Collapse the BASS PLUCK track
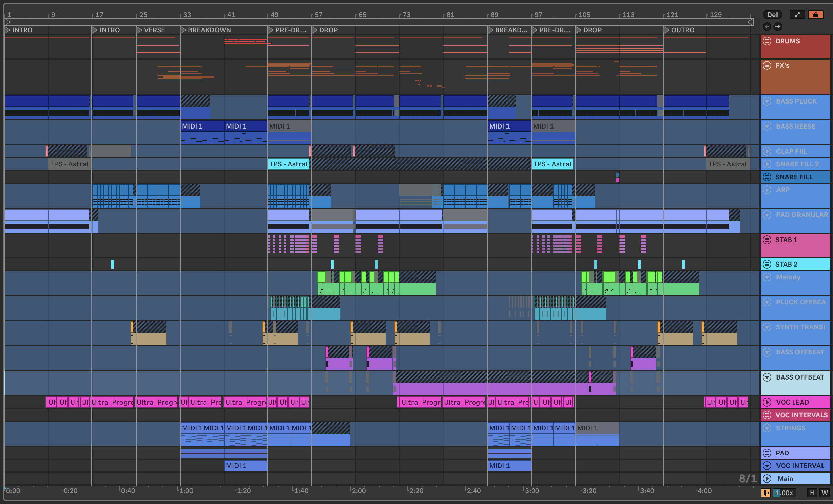This screenshot has width=833, height=504. point(767,101)
